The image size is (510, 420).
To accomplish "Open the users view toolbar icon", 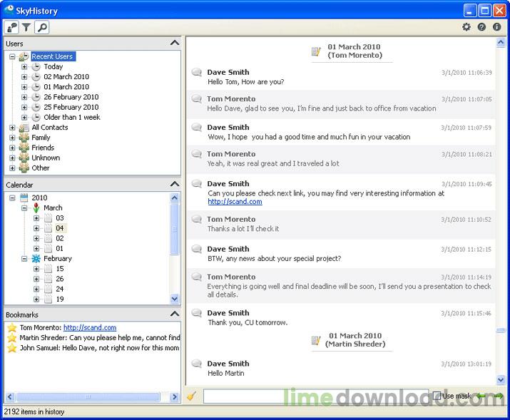I will 11,27.
